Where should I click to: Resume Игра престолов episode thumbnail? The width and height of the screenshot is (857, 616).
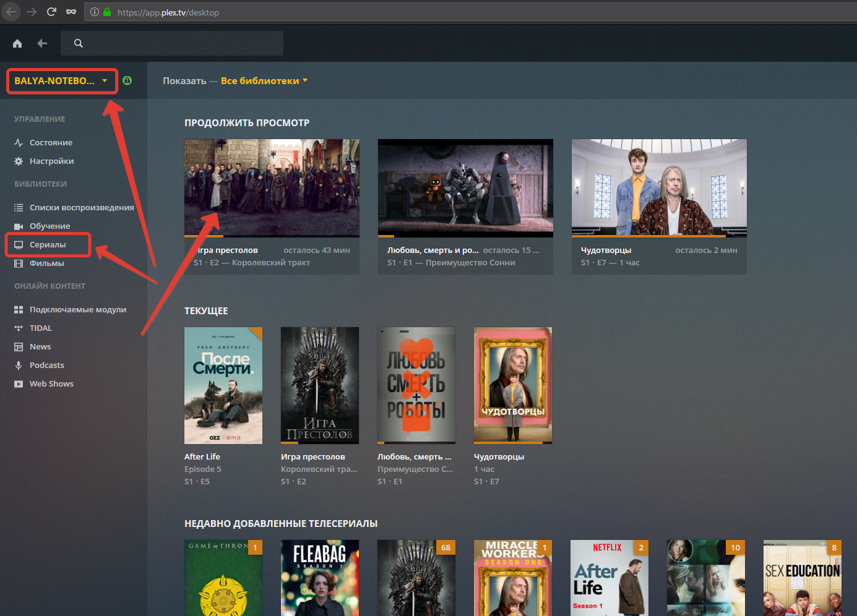click(272, 187)
